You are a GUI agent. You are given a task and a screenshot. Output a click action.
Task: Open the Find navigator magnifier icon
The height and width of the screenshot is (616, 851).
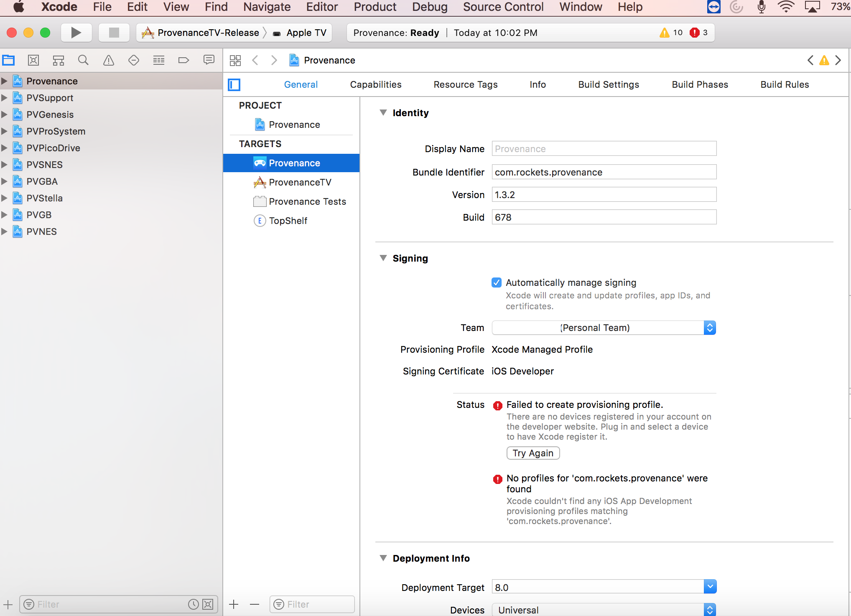[84, 60]
